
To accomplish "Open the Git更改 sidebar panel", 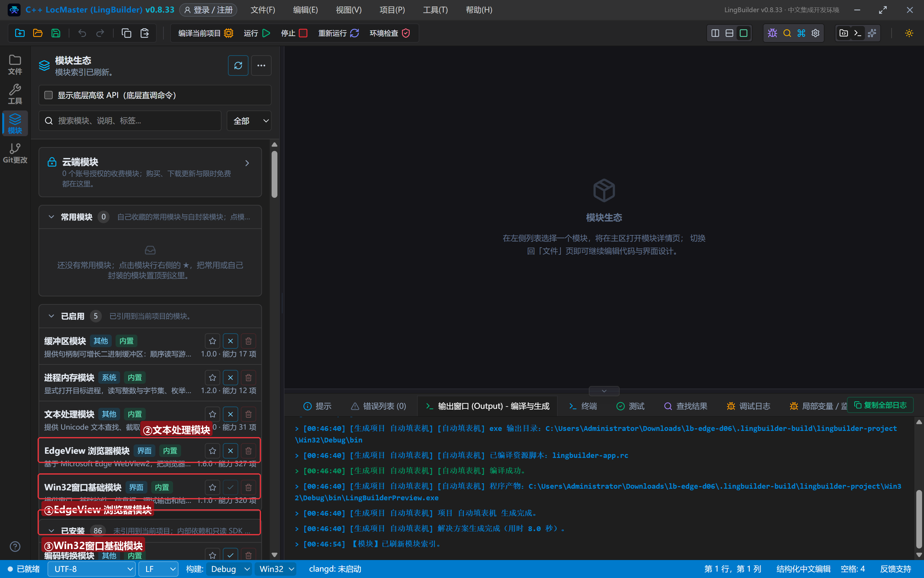I will (x=15, y=153).
